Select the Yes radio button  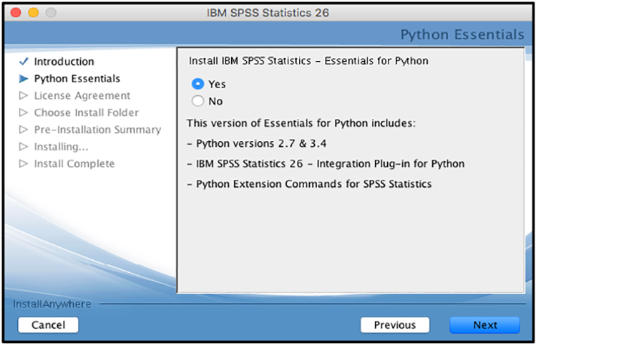point(197,84)
